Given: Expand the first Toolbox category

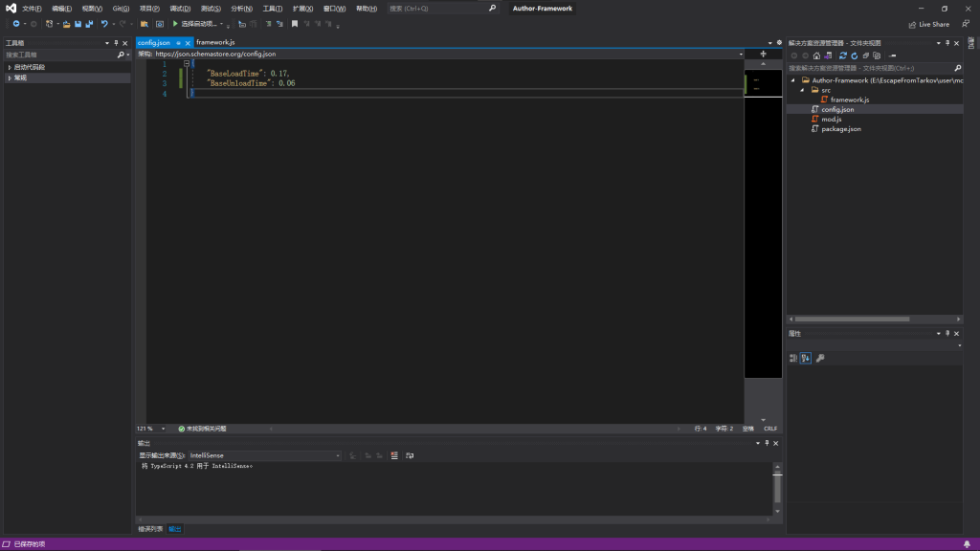Looking at the screenshot, I should 10,67.
